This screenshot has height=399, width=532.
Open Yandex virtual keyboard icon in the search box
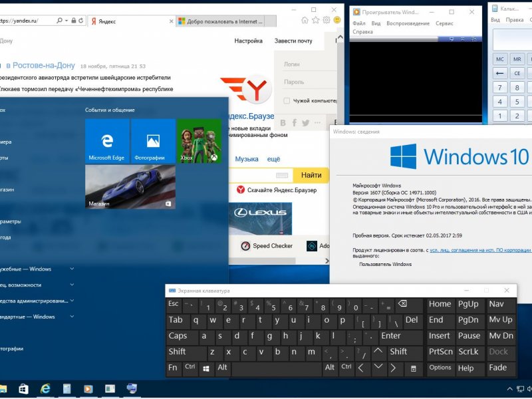coord(282,175)
